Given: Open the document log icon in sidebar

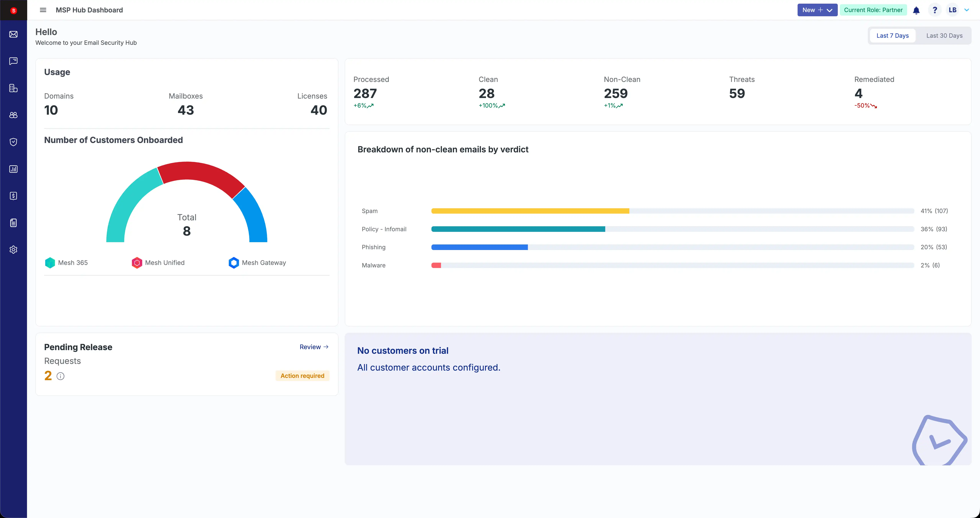Looking at the screenshot, I should coord(13,223).
